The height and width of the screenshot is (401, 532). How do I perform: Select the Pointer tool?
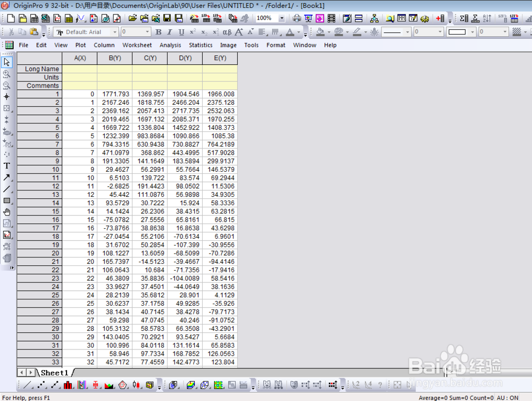[x=7, y=62]
